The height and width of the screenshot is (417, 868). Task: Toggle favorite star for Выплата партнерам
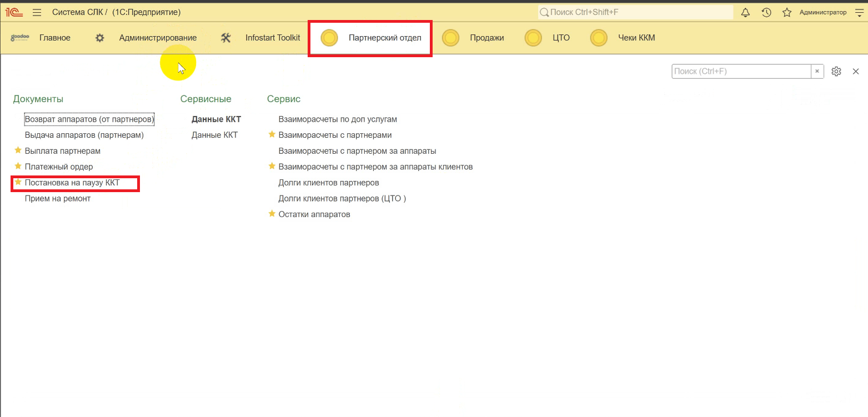click(x=18, y=150)
